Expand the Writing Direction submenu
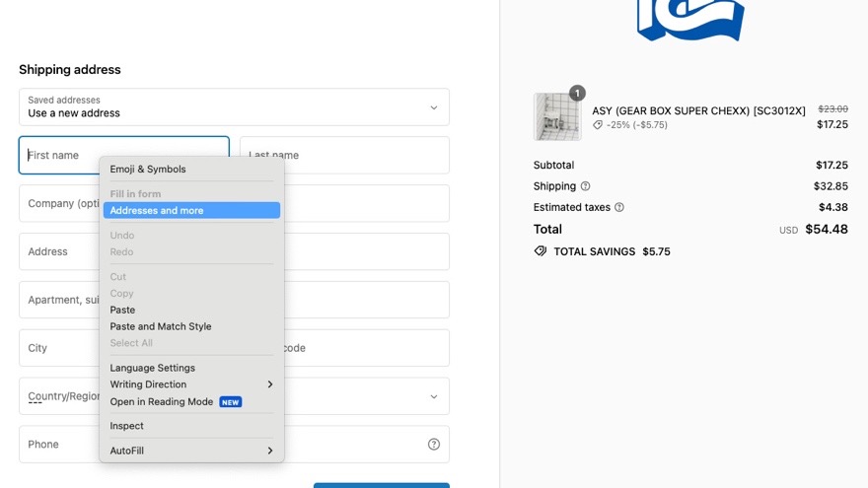Viewport: 868px width, 488px height. [191, 384]
